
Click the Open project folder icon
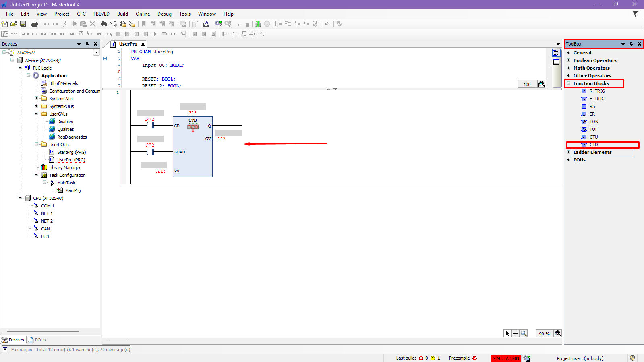click(x=14, y=24)
